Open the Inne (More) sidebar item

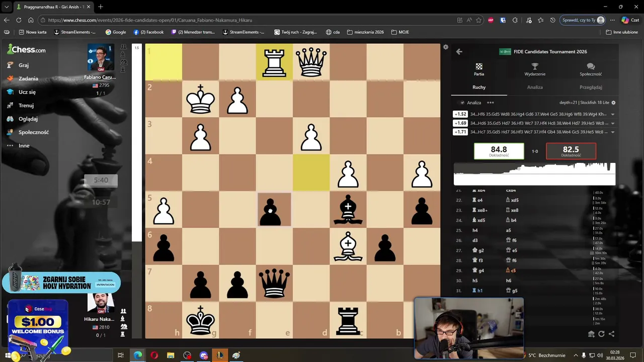click(x=18, y=146)
